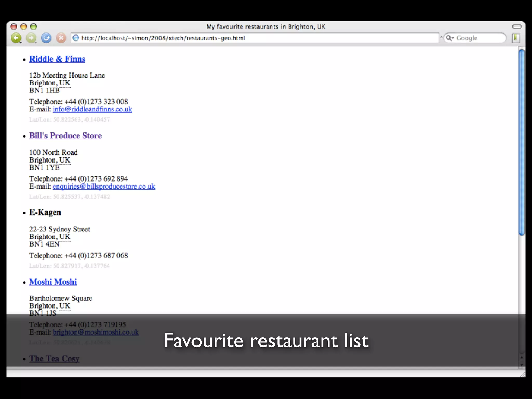
Task: Click the enquiries@billsproducestore.co.uk email link
Action: click(x=104, y=187)
